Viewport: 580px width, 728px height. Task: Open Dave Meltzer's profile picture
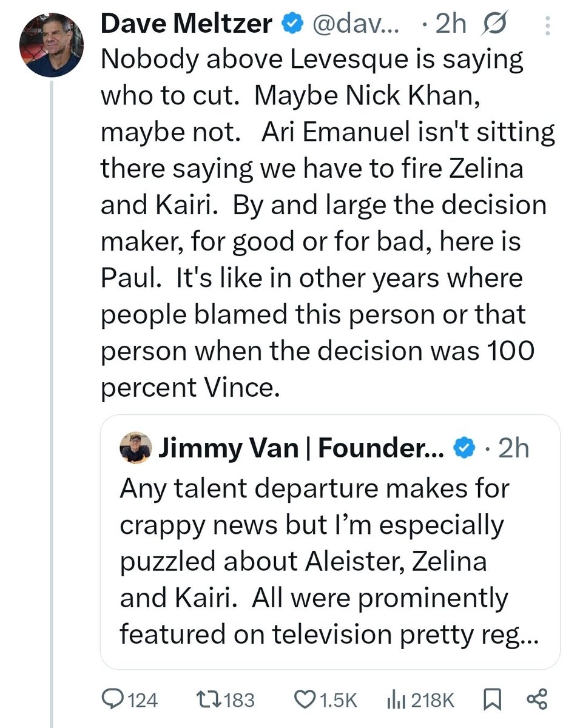[50, 47]
